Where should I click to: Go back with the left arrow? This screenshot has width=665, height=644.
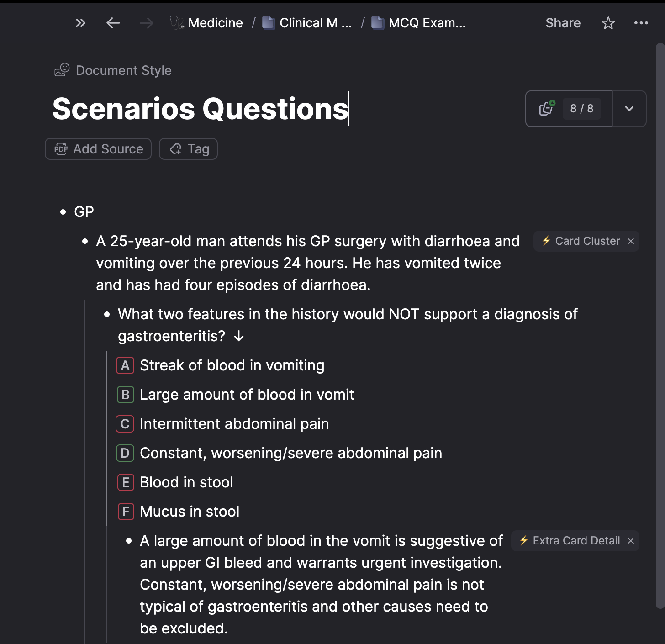(x=113, y=23)
